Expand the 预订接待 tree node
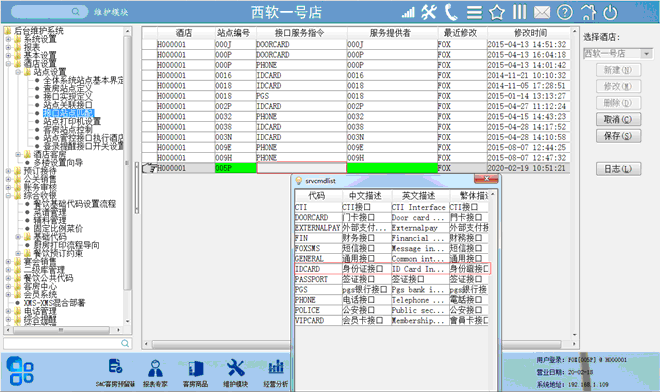Screen dimensions: 660x392 8,171
